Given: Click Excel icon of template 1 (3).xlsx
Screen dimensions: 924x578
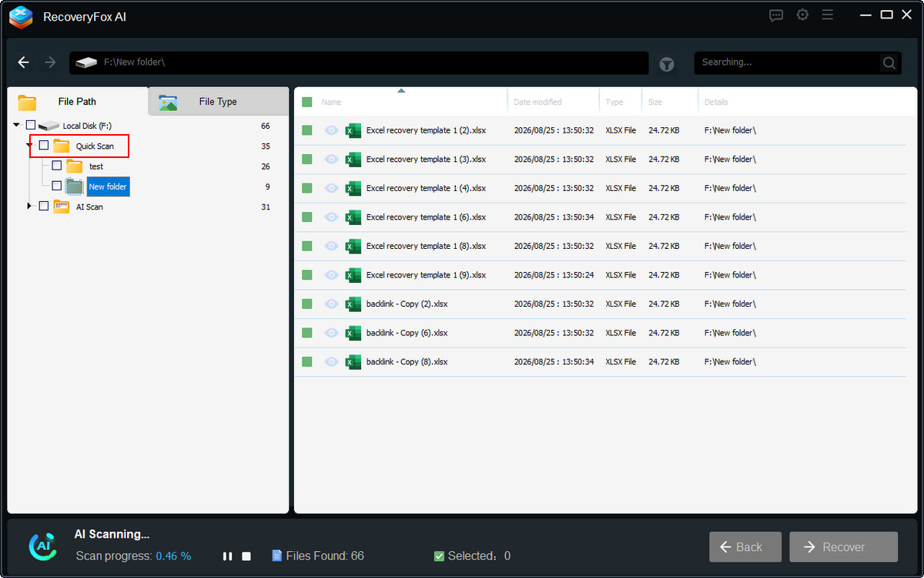Looking at the screenshot, I should click(353, 160).
